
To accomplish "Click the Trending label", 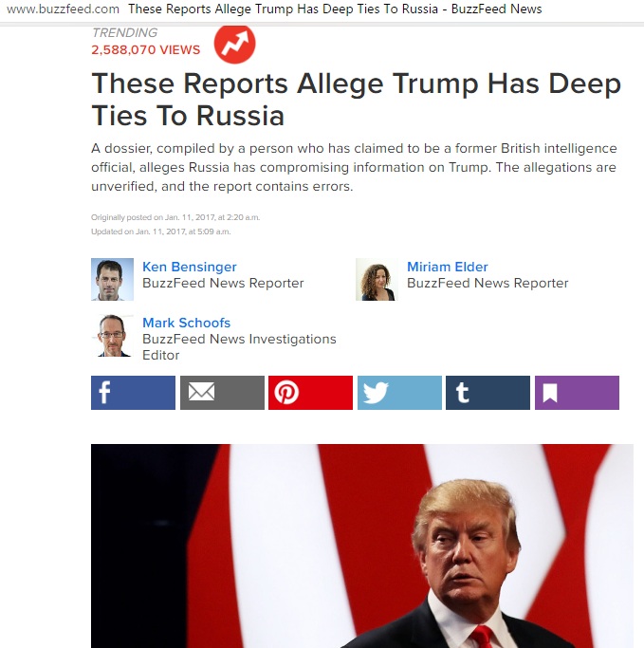I will 124,32.
